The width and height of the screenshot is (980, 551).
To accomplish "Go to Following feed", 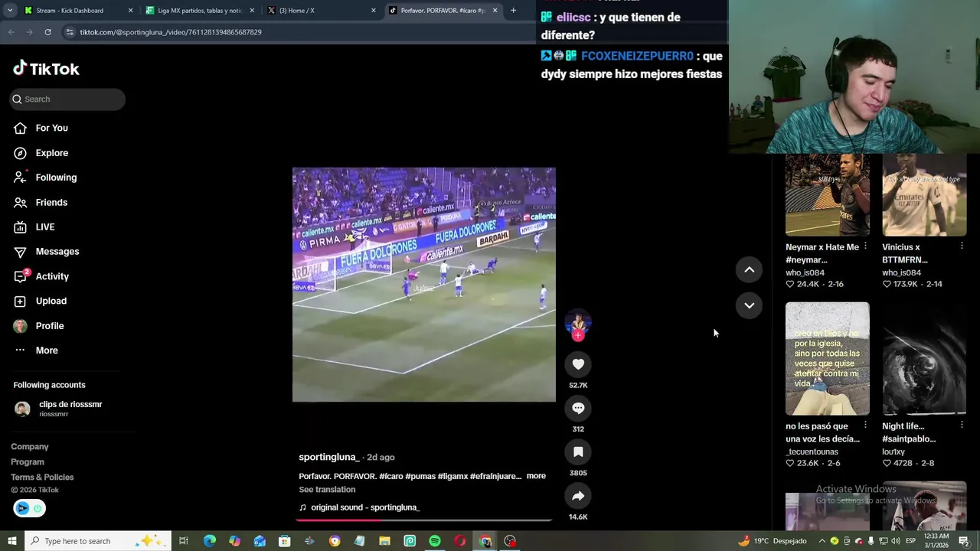I will coord(56,178).
